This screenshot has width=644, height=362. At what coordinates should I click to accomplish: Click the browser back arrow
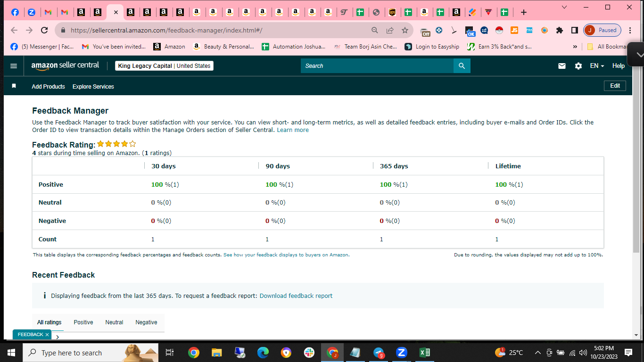[x=14, y=30]
